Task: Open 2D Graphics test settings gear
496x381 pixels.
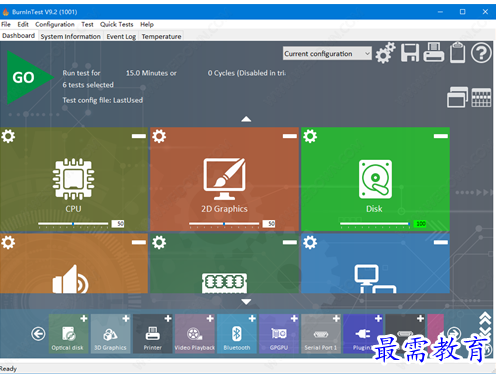Action: click(x=159, y=136)
